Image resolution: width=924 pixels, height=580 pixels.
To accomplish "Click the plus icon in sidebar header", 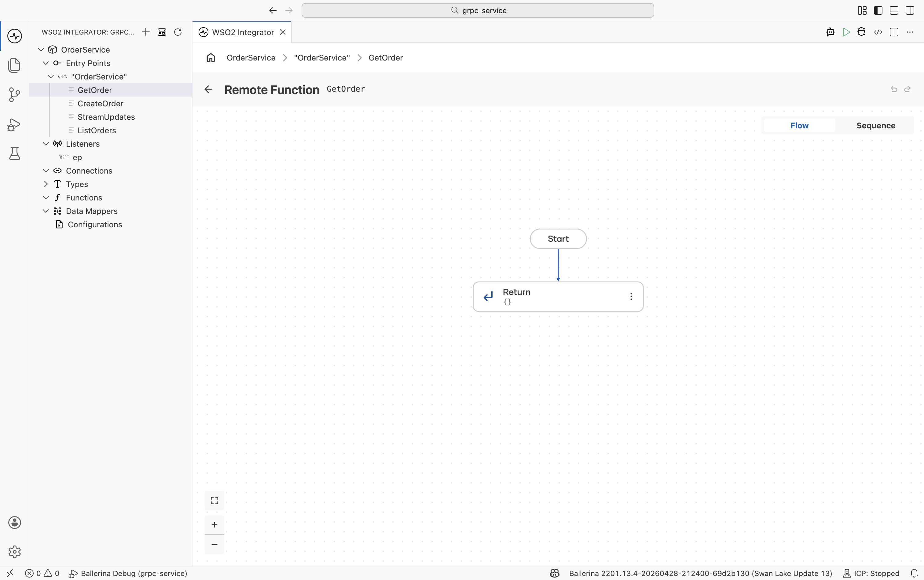I will click(145, 32).
